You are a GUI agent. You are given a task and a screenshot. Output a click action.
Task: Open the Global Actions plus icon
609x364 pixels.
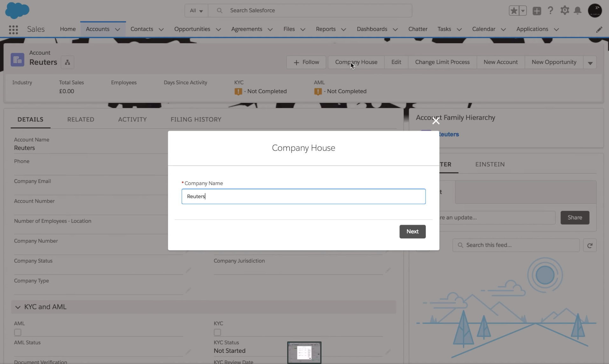coord(537,10)
